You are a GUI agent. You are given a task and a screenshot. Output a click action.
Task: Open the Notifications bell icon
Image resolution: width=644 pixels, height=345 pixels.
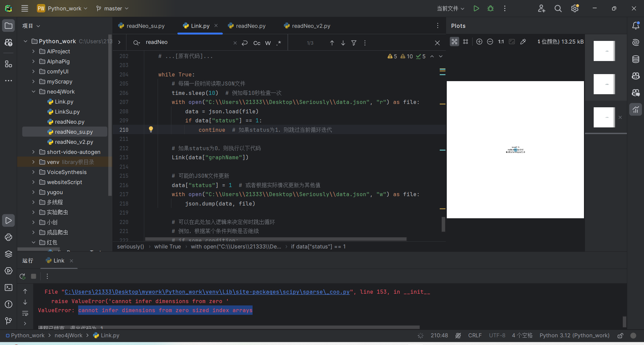[636, 26]
